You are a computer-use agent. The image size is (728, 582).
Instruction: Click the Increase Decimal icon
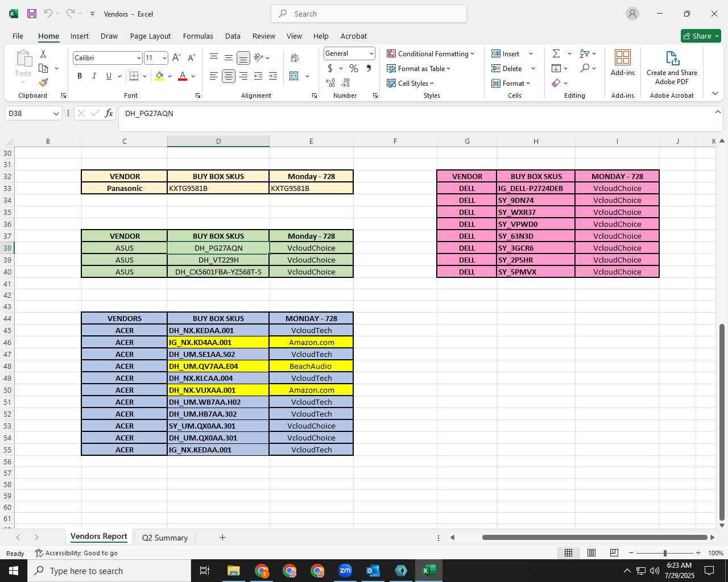coord(330,83)
